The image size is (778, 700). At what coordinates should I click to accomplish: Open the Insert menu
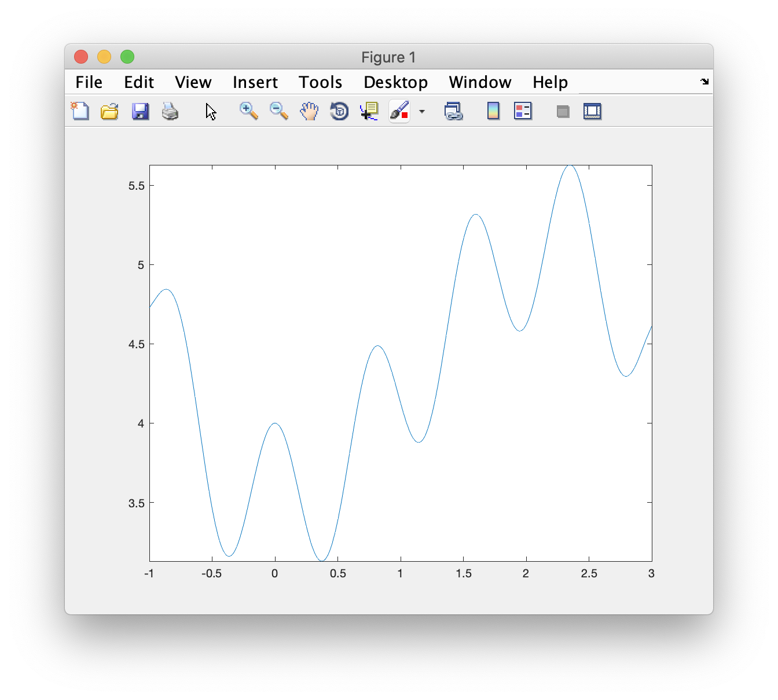pos(255,82)
